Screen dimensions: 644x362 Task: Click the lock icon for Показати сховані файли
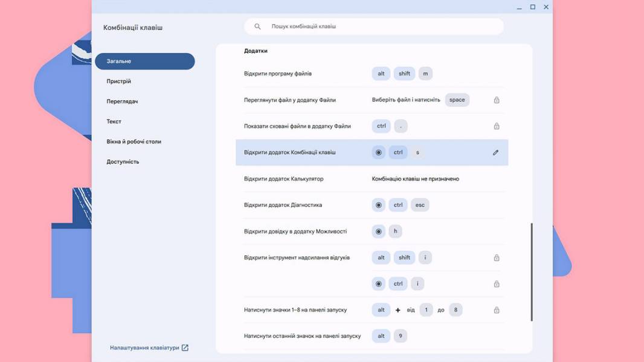click(x=497, y=126)
